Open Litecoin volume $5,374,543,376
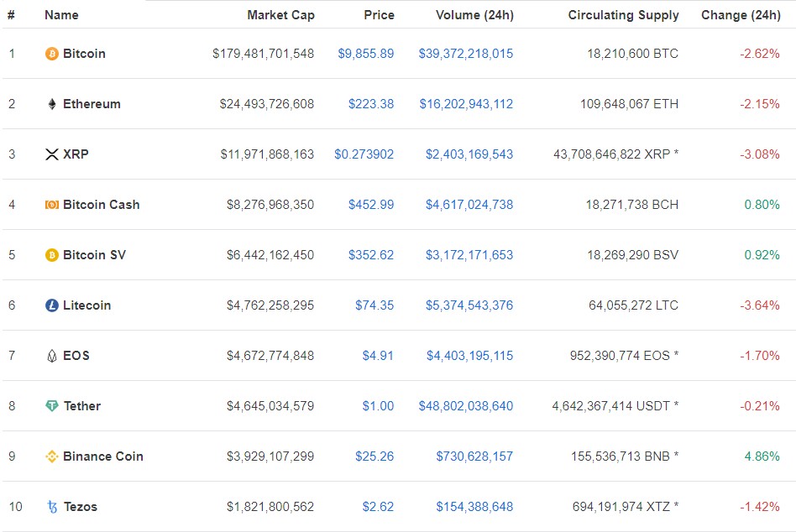 469,305
